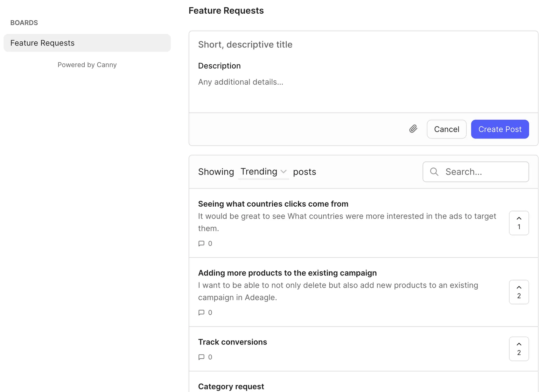560x392 pixels.
Task: Click the Create Post button
Action: (500, 129)
